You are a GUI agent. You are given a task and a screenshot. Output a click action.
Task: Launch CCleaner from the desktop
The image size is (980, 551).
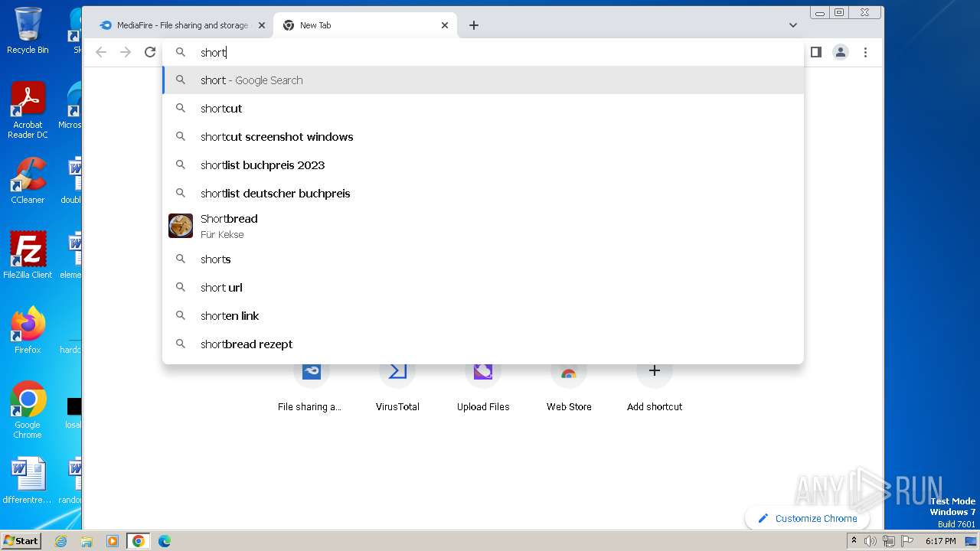coord(28,181)
